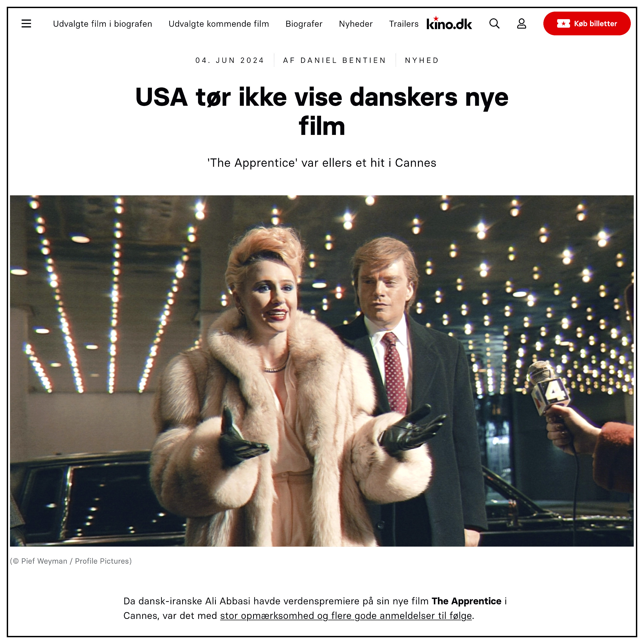644x644 pixels.
Task: Open the user account icon
Action: coord(522,24)
